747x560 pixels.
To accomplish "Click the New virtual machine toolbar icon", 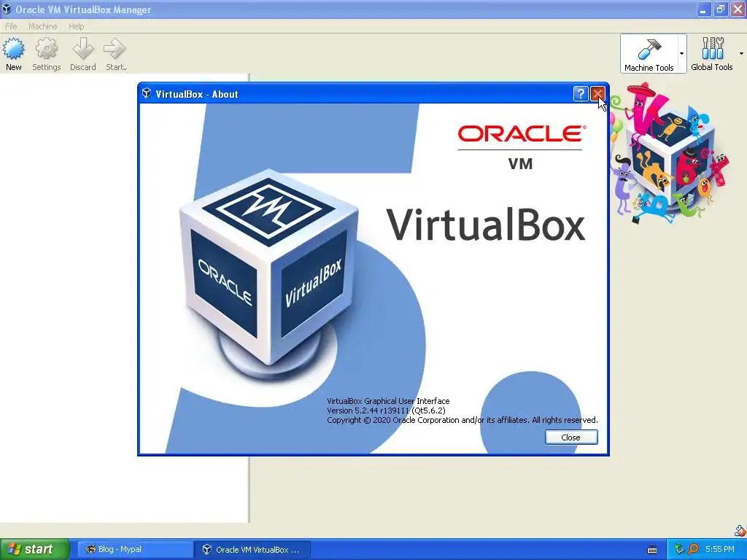I will pos(13,49).
